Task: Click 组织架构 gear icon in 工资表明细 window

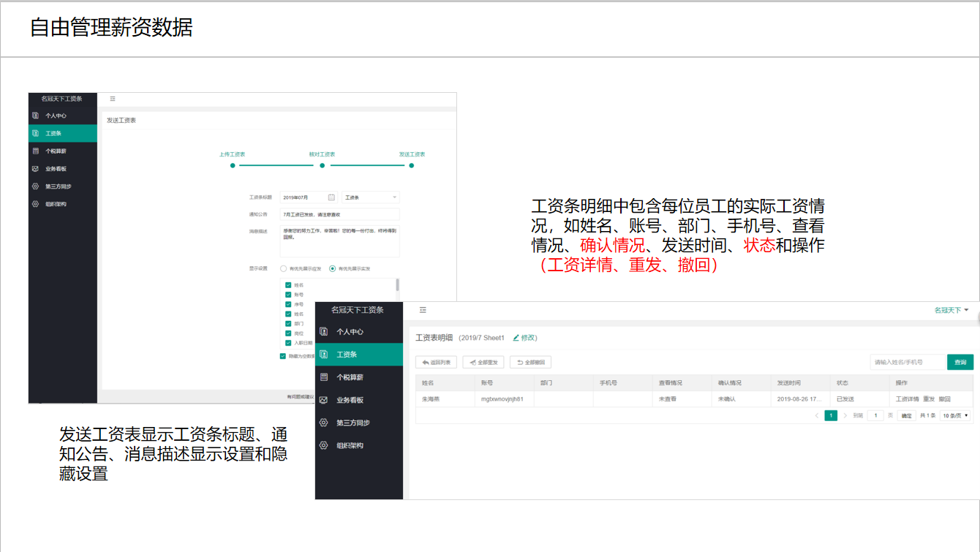Action: (x=324, y=445)
